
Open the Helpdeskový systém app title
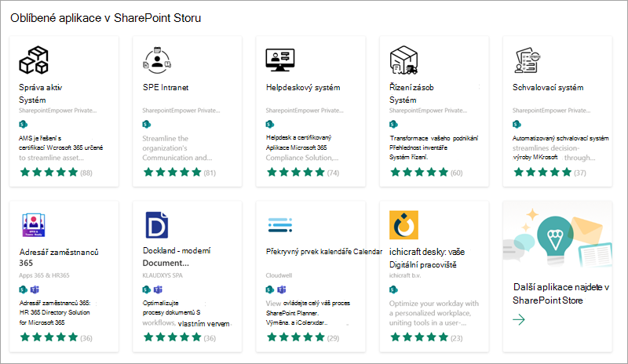[x=303, y=87]
